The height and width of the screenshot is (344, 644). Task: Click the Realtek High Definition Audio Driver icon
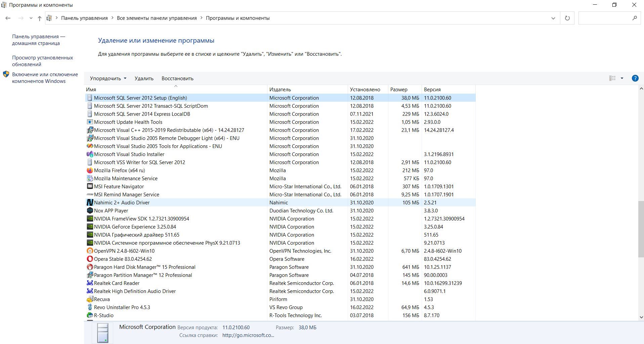coord(90,291)
